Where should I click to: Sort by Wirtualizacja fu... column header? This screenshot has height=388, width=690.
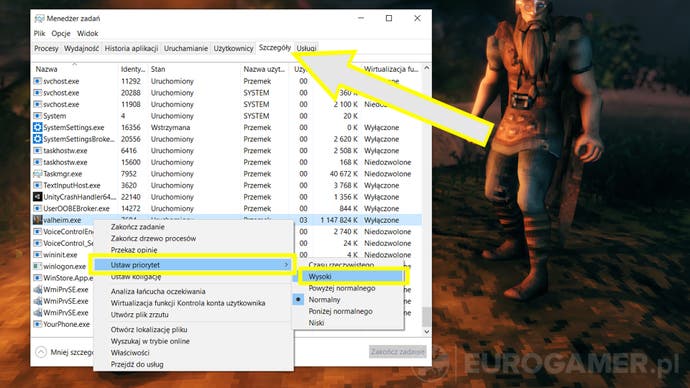tap(391, 69)
